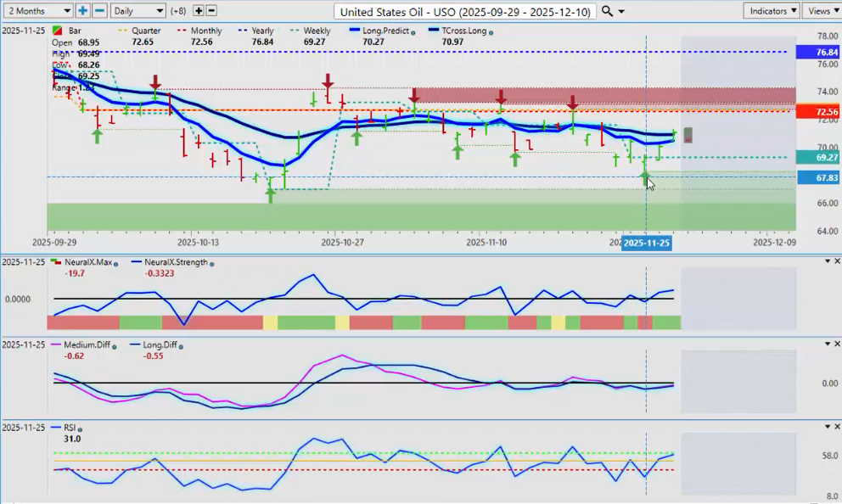Toggle NeuralX.Strength settings dot

click(x=211, y=263)
